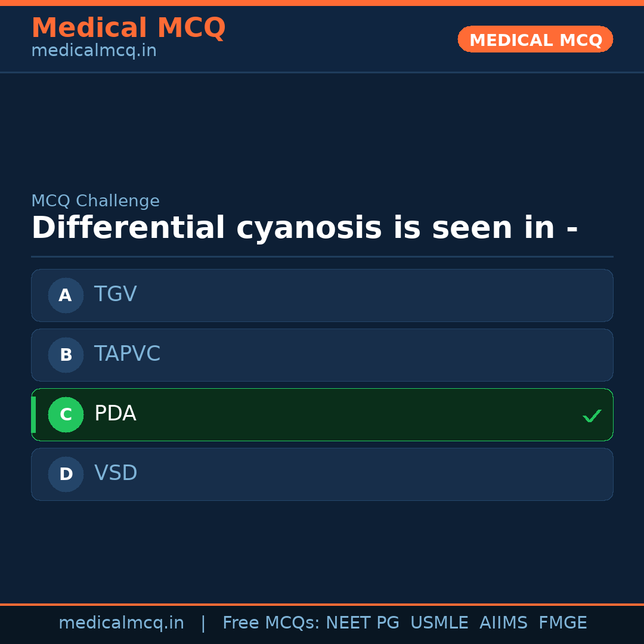Select the TAPVC answer option
Image resolution: width=644 pixels, height=644 pixels.
pyautogui.click(x=322, y=355)
